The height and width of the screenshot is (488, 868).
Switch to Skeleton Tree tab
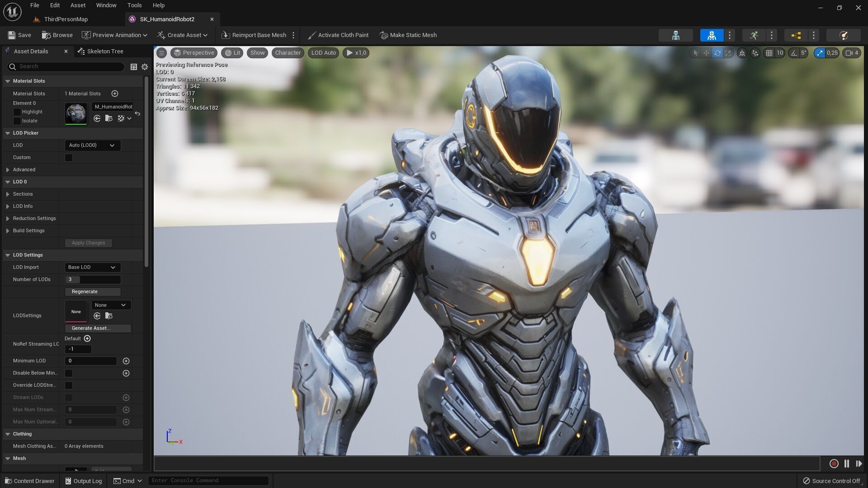(x=100, y=51)
